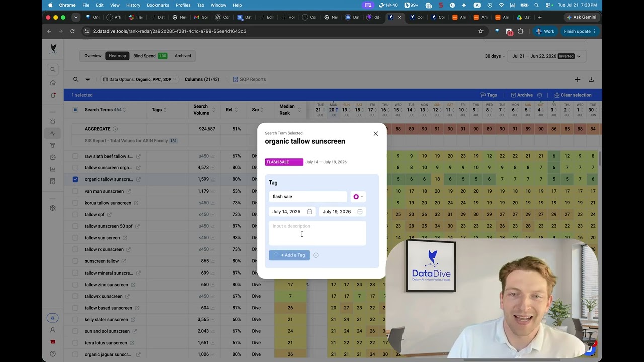Go to the sidebar home icon

[x=53, y=83]
